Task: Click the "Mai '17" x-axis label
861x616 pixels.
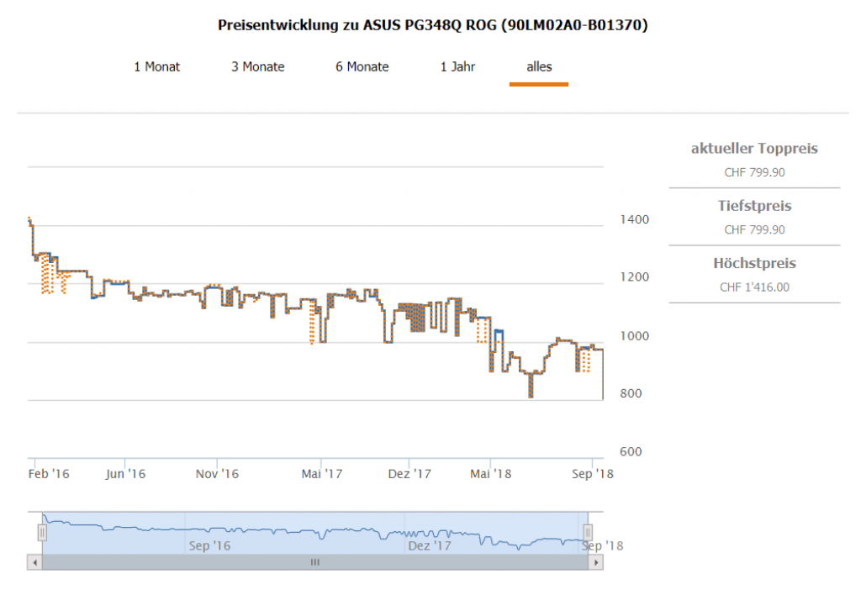Action: click(322, 474)
